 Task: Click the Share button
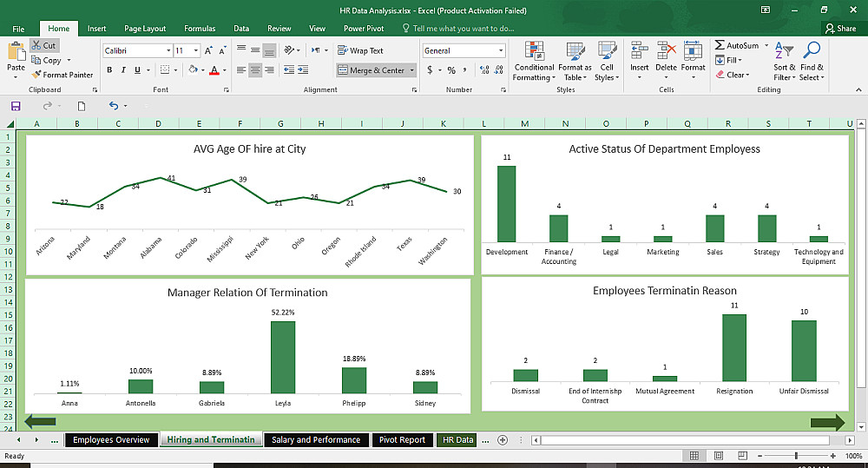pos(840,29)
